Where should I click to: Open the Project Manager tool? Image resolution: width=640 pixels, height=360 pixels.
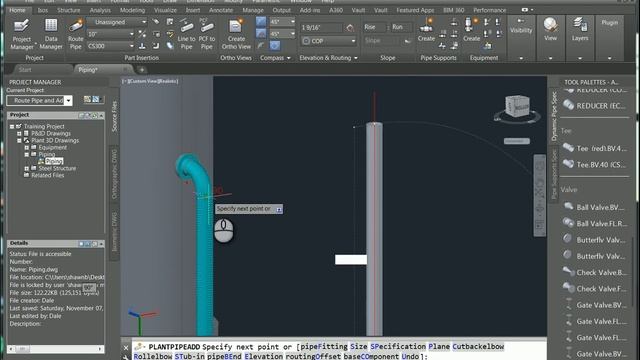[22, 34]
